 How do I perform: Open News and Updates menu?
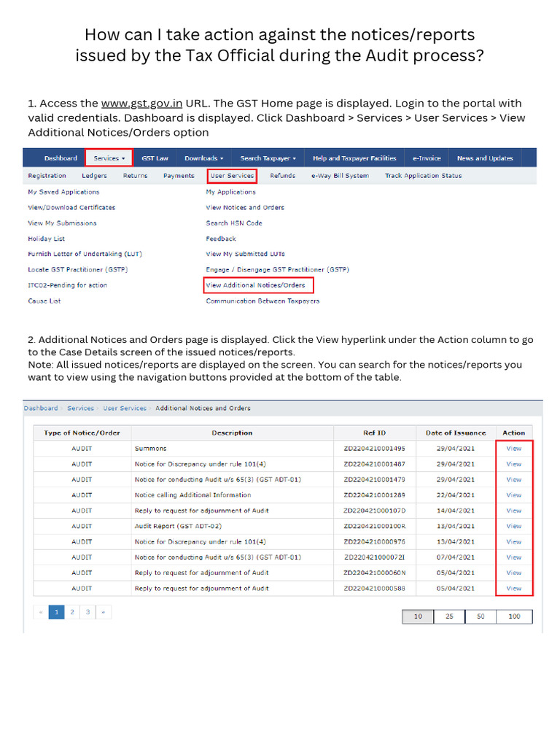pos(485,158)
